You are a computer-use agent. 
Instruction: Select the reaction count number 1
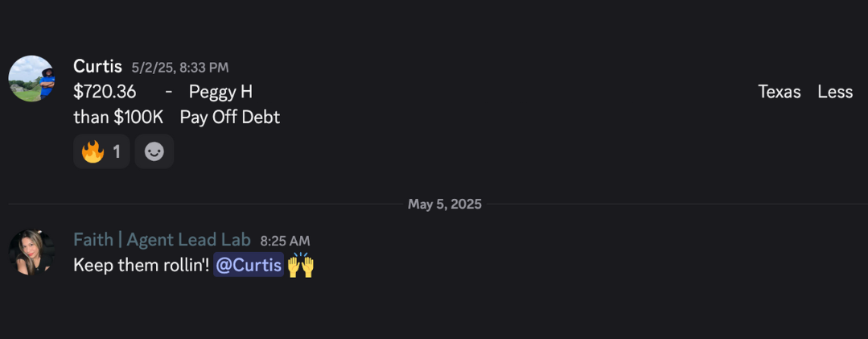(117, 151)
